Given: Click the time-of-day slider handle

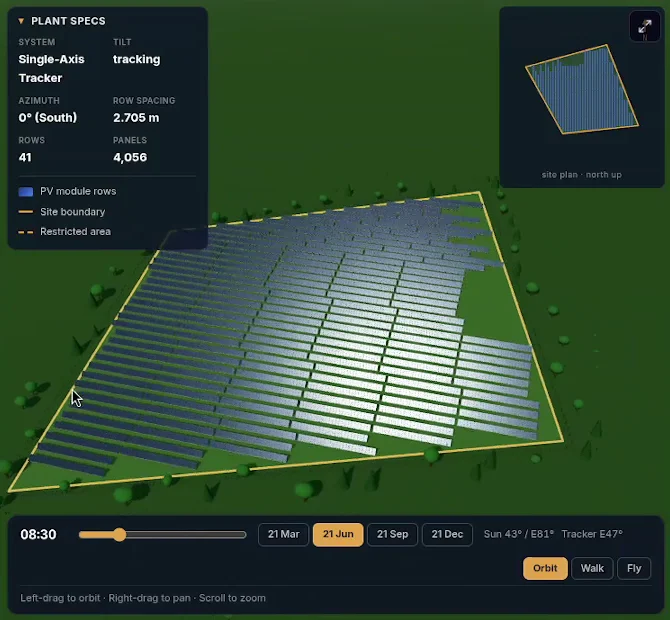Looking at the screenshot, I should 120,534.
